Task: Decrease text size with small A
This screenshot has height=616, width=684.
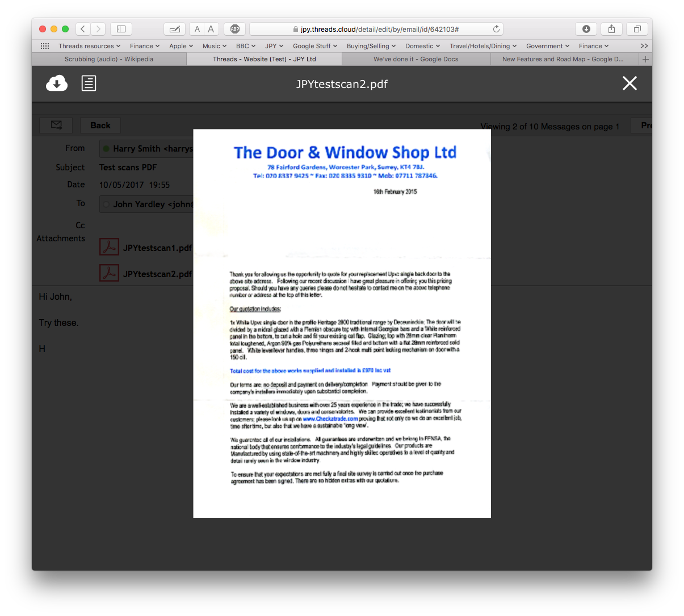Action: (x=197, y=29)
